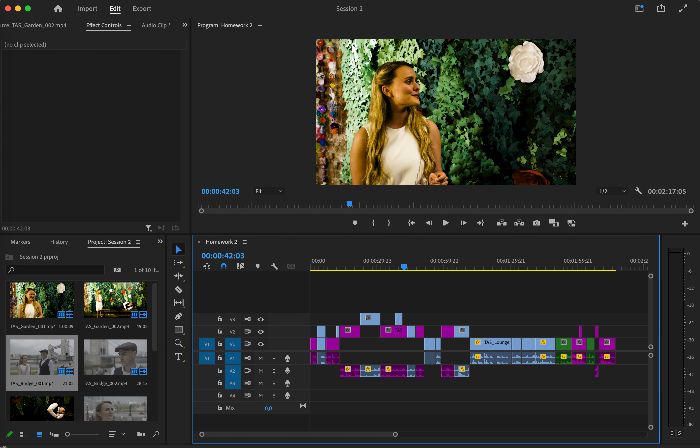Open the Effect Controls tab

(x=104, y=25)
